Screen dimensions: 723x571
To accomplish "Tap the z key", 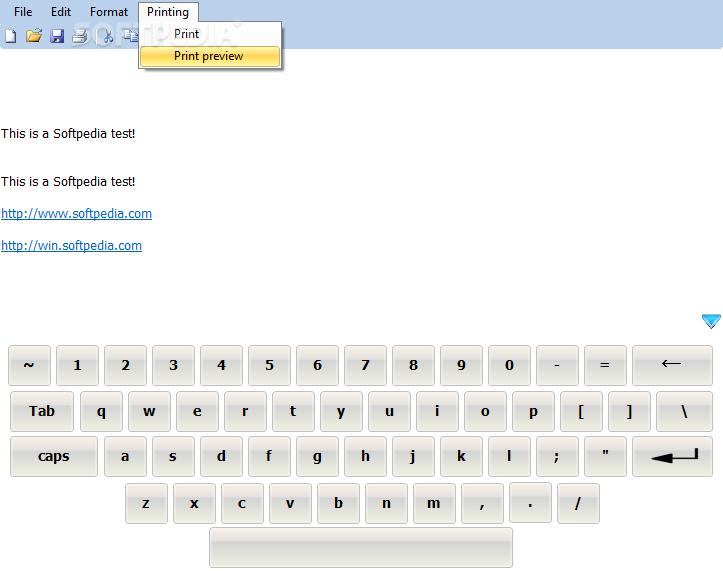I will click(x=146, y=504).
